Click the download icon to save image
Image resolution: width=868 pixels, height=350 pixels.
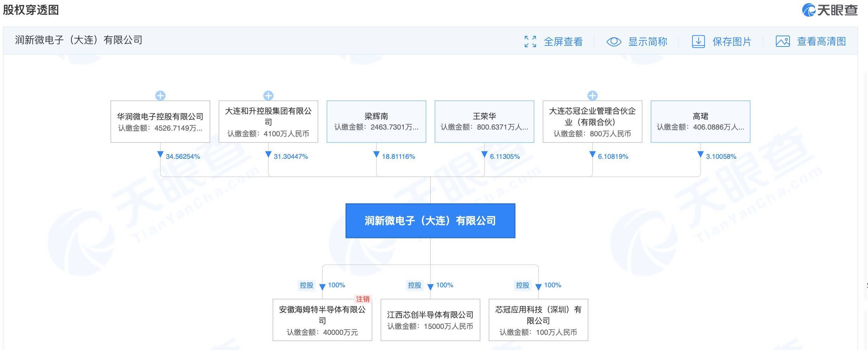pyautogui.click(x=698, y=42)
